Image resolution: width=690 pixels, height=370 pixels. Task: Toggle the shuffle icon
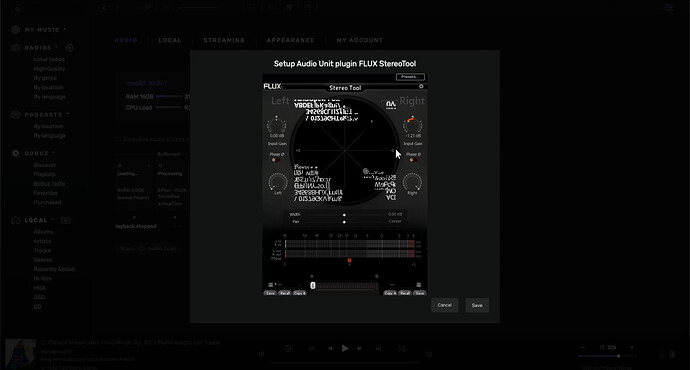click(378, 348)
